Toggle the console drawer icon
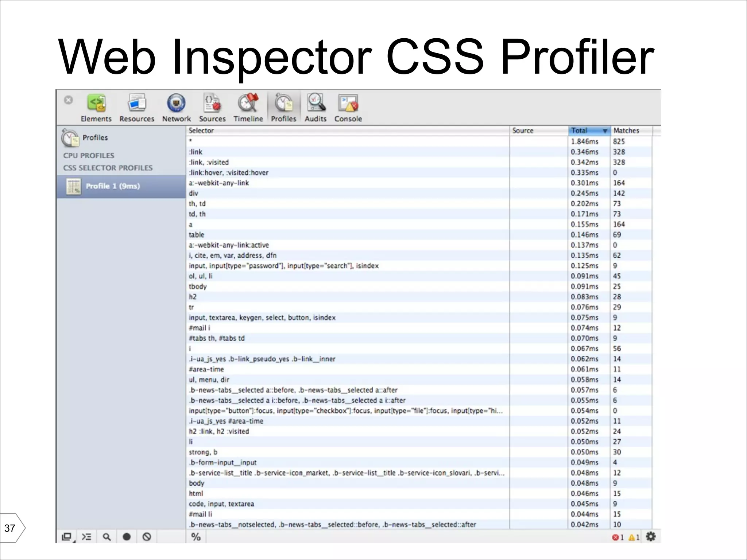The width and height of the screenshot is (747, 560). click(86, 537)
